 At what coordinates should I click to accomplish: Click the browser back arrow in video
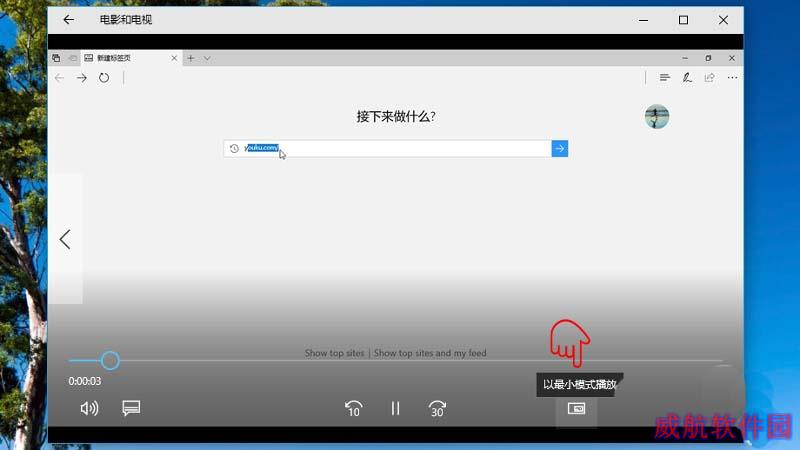59,78
